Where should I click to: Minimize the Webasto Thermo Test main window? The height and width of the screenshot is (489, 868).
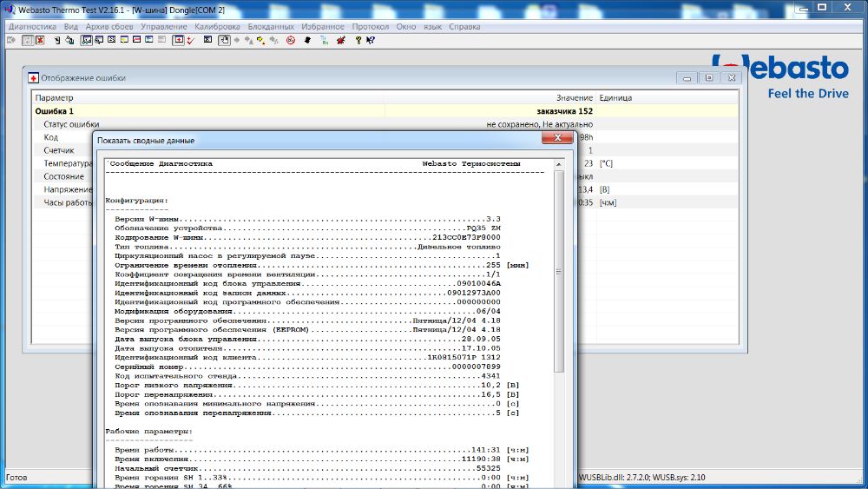pos(804,8)
